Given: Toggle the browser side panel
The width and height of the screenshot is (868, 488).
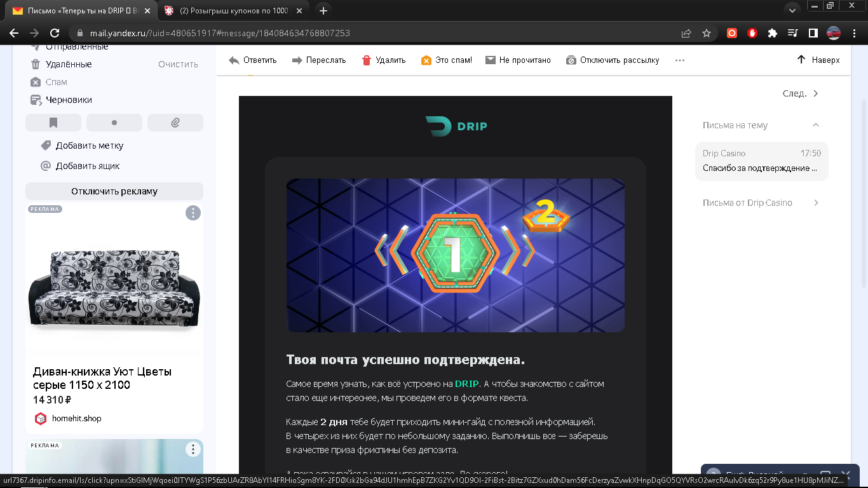Looking at the screenshot, I should pos(813,33).
